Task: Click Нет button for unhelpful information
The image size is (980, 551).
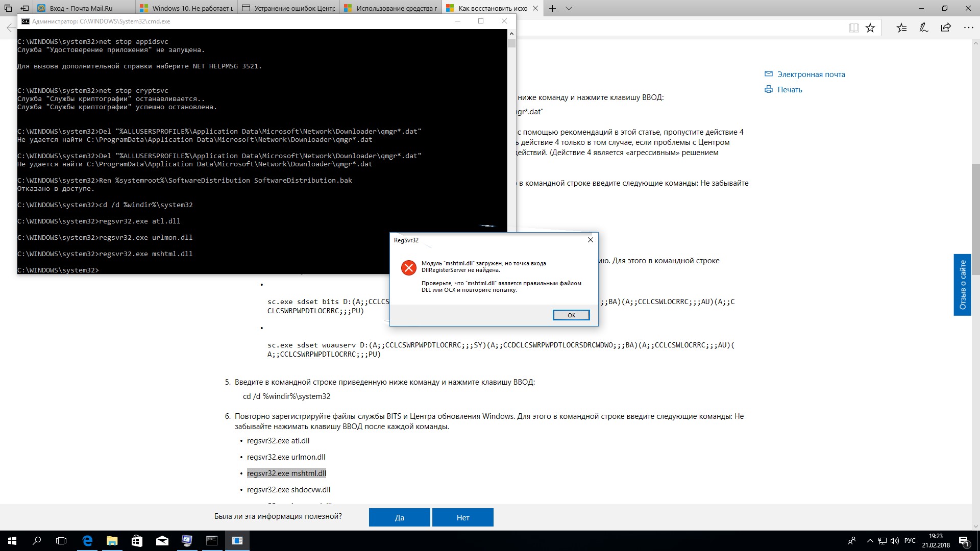Action: click(463, 517)
